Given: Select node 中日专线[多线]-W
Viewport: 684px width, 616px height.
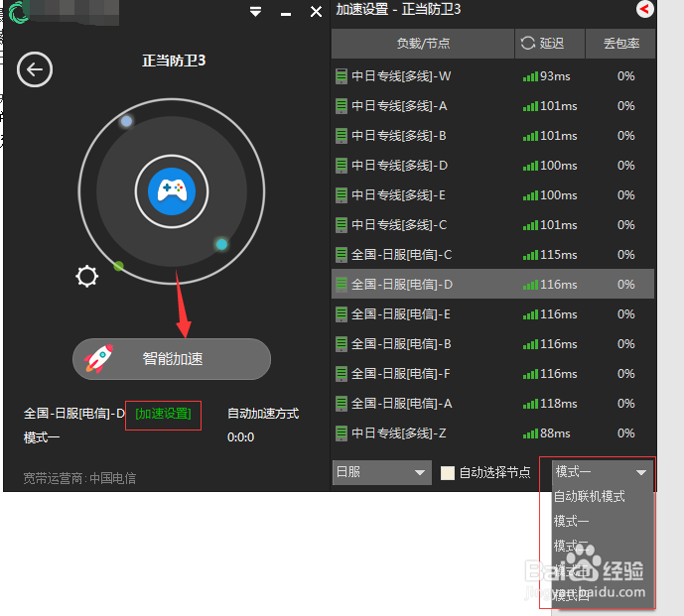Looking at the screenshot, I should pyautogui.click(x=493, y=76).
